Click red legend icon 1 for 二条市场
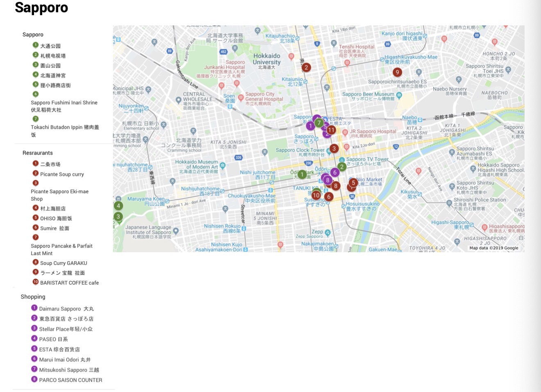541x392 pixels. click(x=36, y=163)
